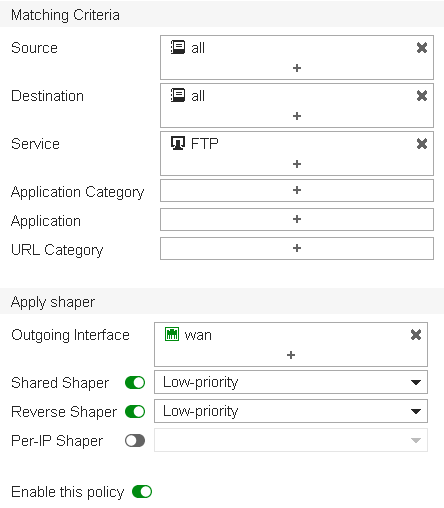Turn off the Reverse Shaper toggle
The width and height of the screenshot is (444, 508).
point(135,411)
